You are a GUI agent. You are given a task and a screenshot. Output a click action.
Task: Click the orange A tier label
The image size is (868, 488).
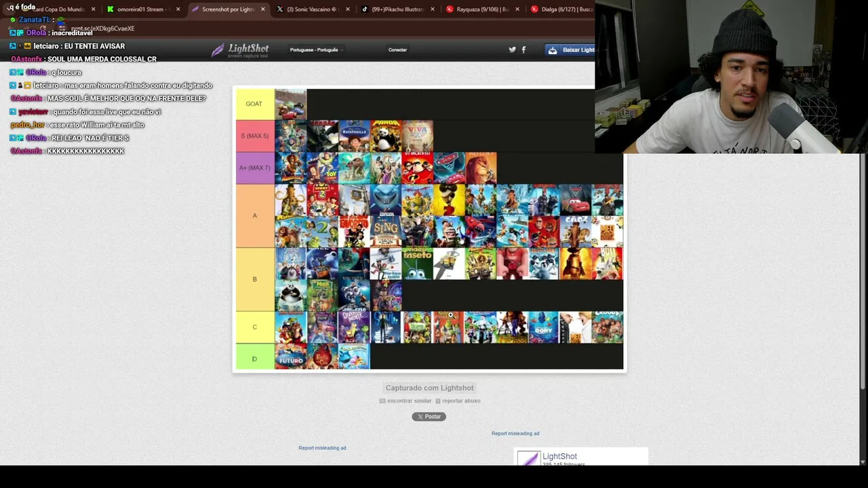pos(255,216)
